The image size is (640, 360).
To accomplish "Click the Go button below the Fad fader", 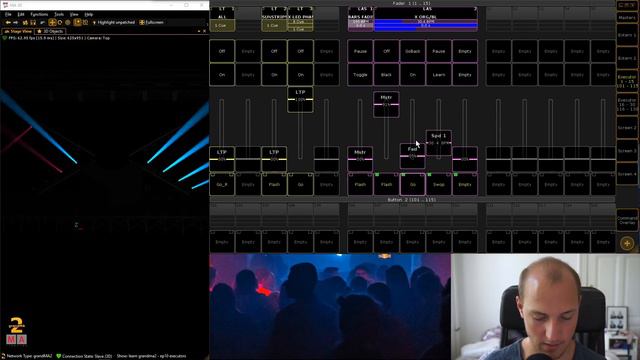I will click(x=412, y=184).
